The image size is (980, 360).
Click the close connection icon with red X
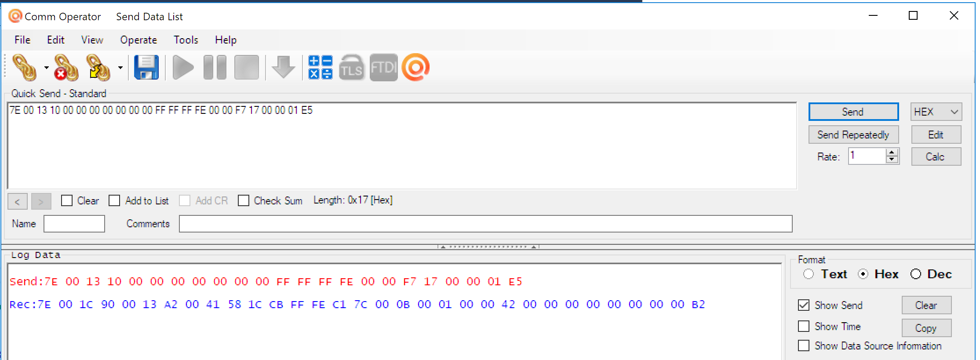click(66, 68)
